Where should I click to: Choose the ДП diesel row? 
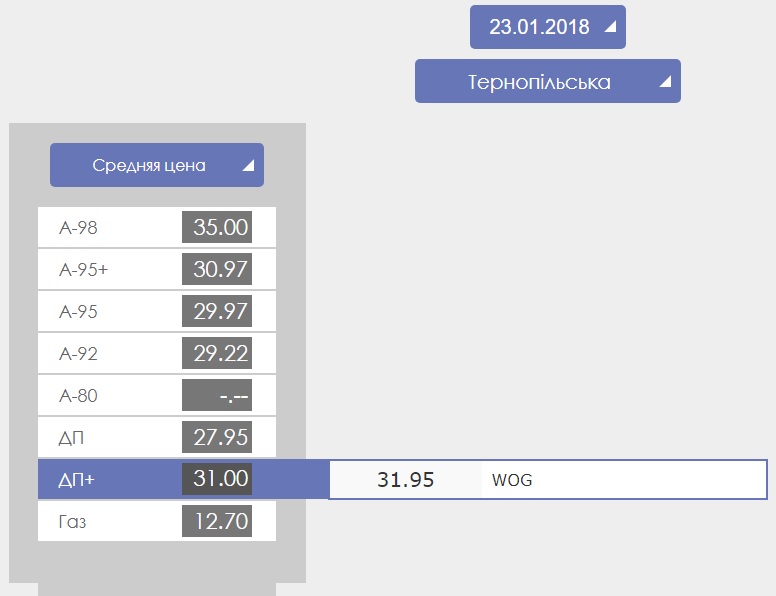(x=157, y=437)
